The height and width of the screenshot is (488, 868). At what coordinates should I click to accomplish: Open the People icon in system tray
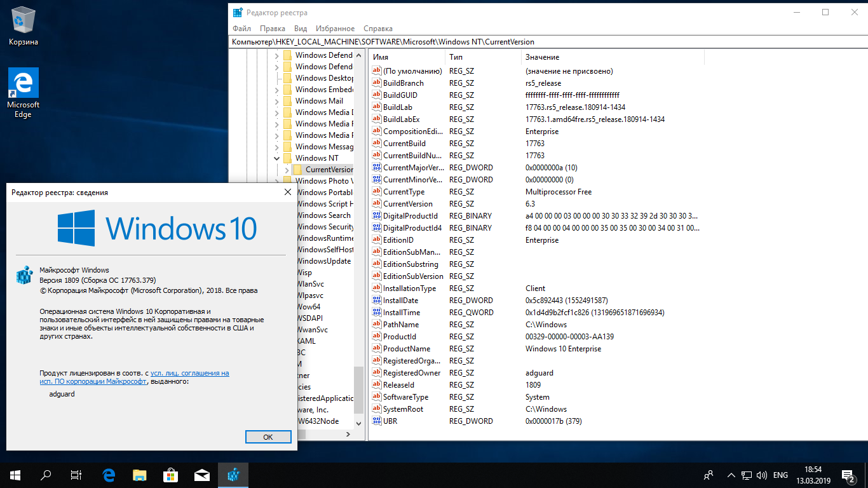pos(709,475)
